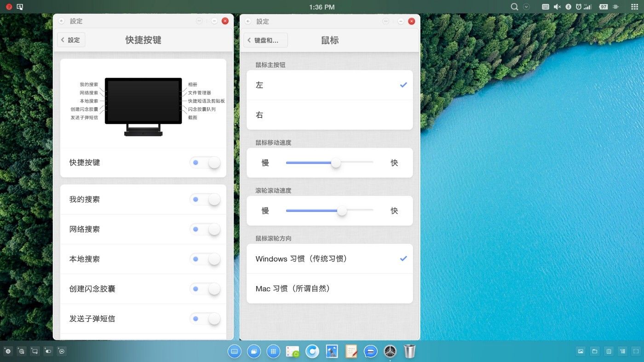Click the muted speaker icon in top bar

point(557,7)
